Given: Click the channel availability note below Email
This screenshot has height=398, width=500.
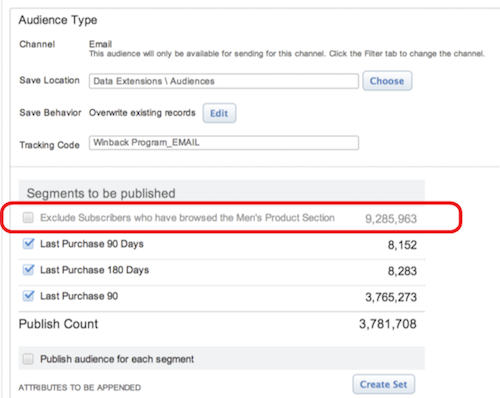Looking at the screenshot, I should tap(287, 54).
